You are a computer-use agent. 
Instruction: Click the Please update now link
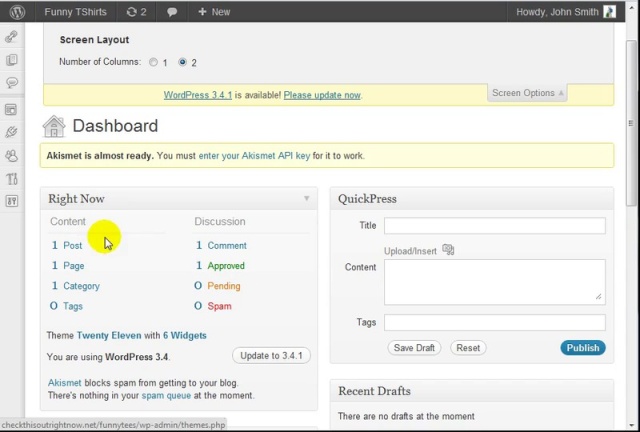pyautogui.click(x=322, y=95)
